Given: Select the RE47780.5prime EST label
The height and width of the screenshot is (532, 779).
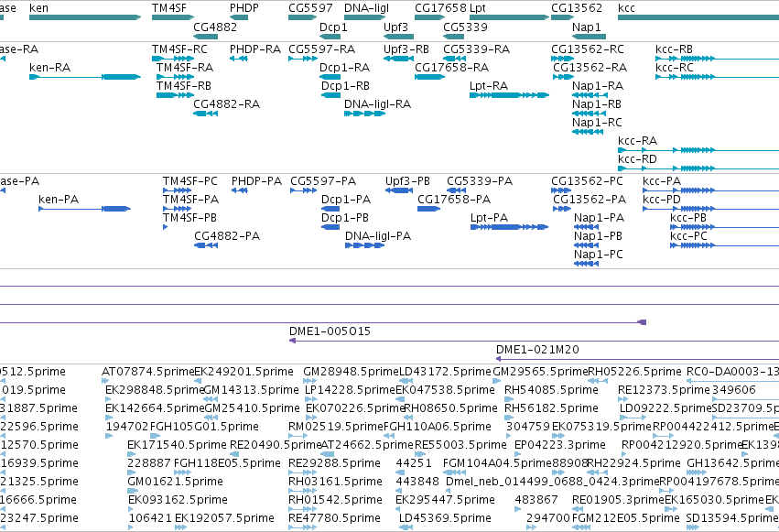Looking at the screenshot, I should click(x=334, y=518).
